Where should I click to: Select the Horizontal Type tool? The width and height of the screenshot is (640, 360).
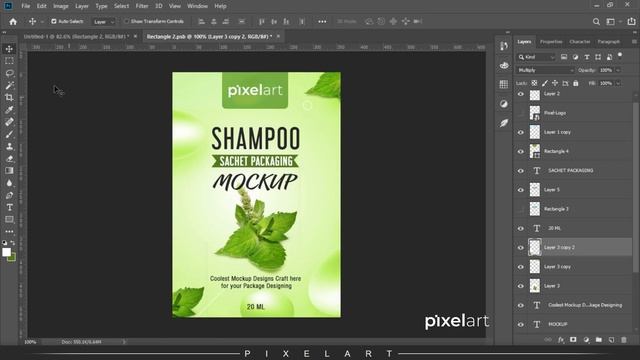pos(9,207)
